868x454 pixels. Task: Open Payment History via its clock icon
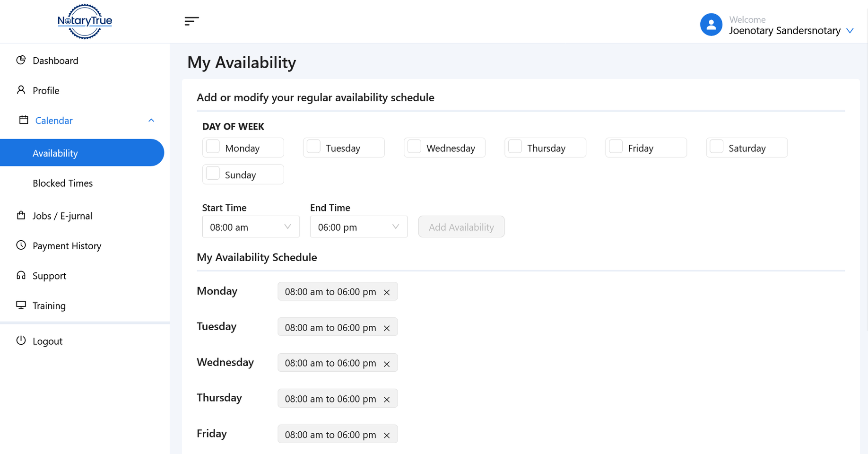[x=21, y=245]
